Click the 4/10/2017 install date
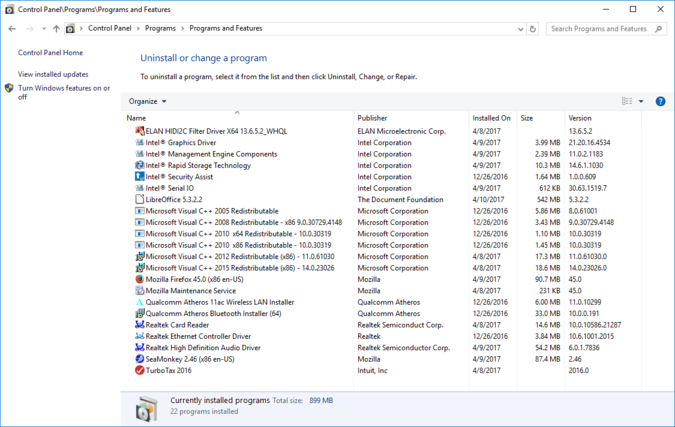 point(488,199)
